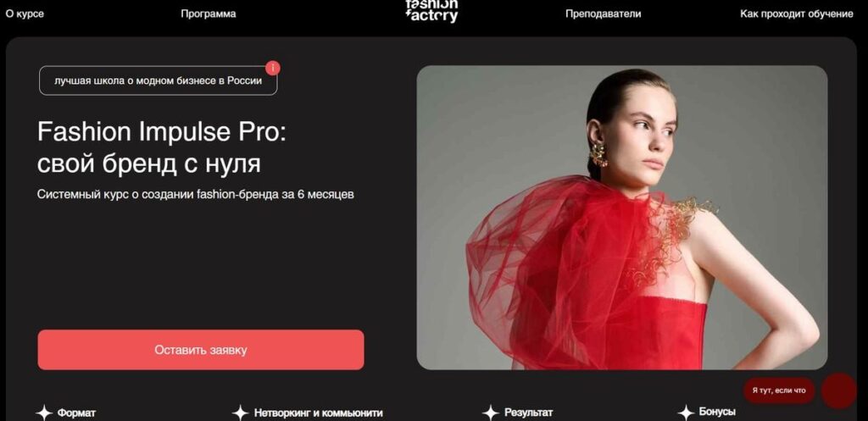868x421 pixels.
Task: Open the О курсе menu item
Action: coord(25,14)
